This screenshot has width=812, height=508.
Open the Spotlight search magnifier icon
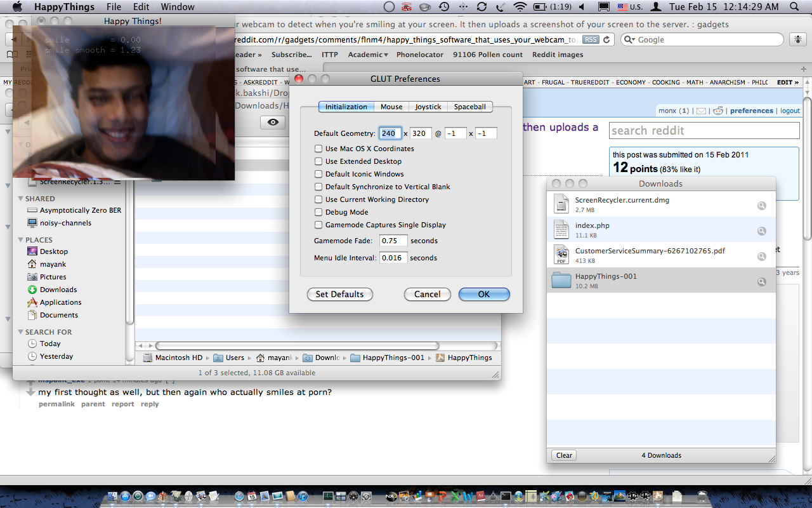[794, 7]
